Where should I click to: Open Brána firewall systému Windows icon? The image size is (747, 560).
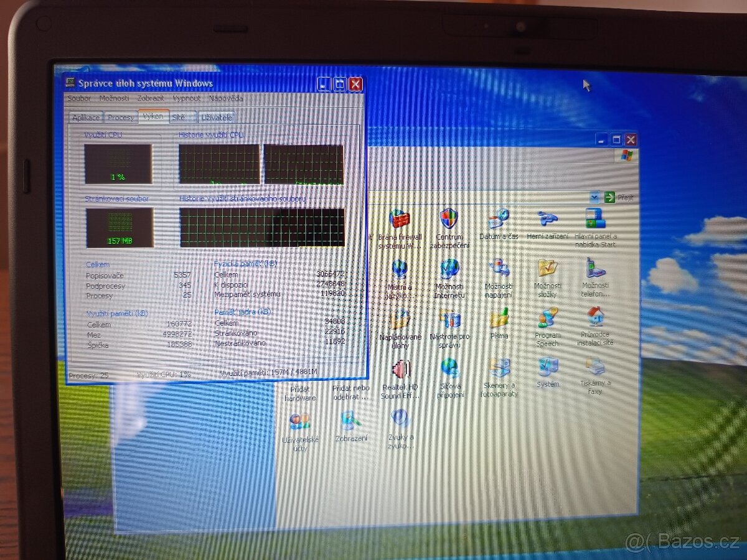400,220
